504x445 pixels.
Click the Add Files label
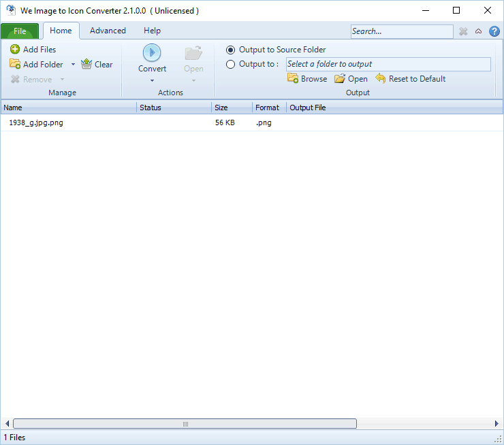pyautogui.click(x=40, y=50)
